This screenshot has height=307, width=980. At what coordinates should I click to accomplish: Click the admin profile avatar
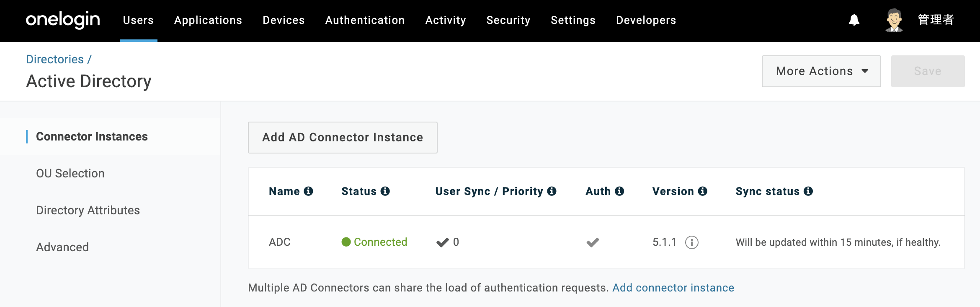coord(894,20)
